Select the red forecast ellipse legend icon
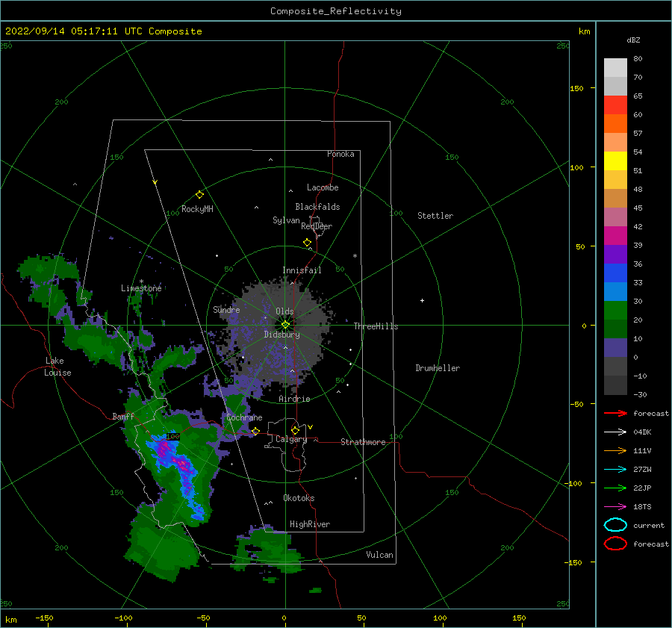This screenshot has height=628, width=672. click(615, 544)
